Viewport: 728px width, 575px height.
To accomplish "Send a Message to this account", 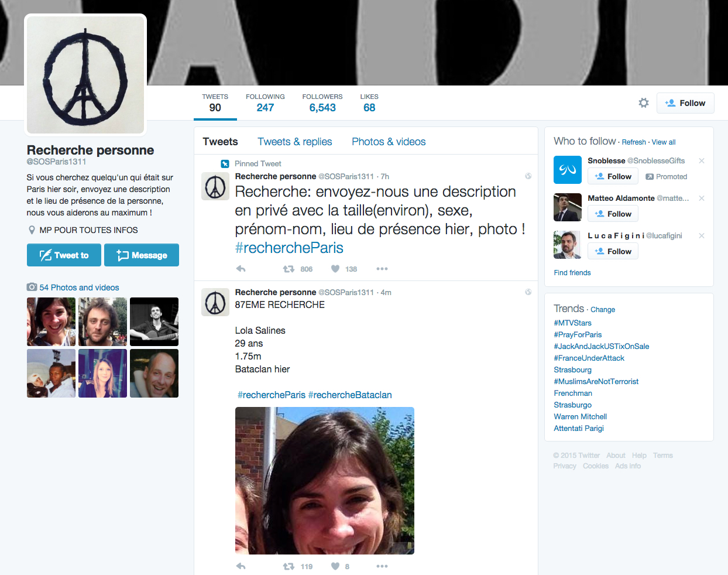I will click(142, 255).
